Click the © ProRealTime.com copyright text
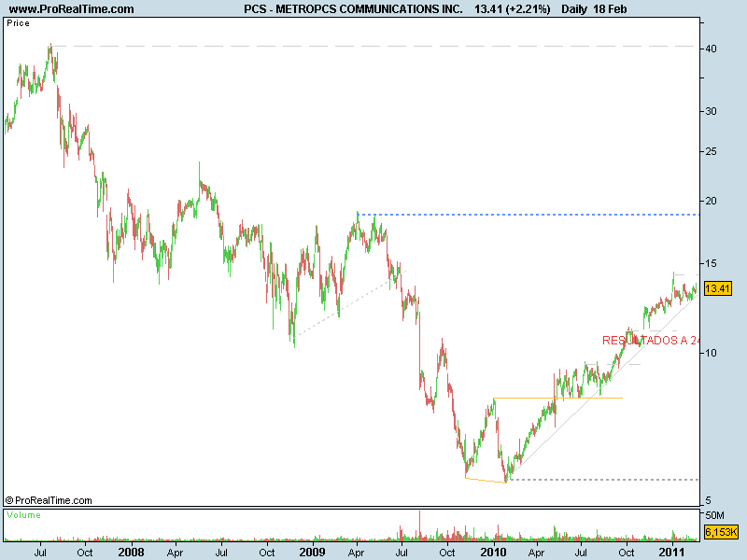 click(x=49, y=500)
